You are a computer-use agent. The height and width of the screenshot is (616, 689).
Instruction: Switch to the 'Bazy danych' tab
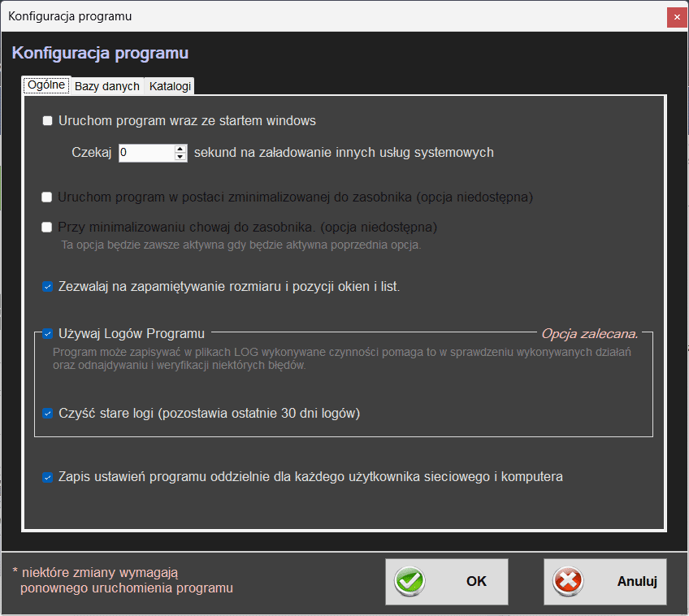pos(107,86)
